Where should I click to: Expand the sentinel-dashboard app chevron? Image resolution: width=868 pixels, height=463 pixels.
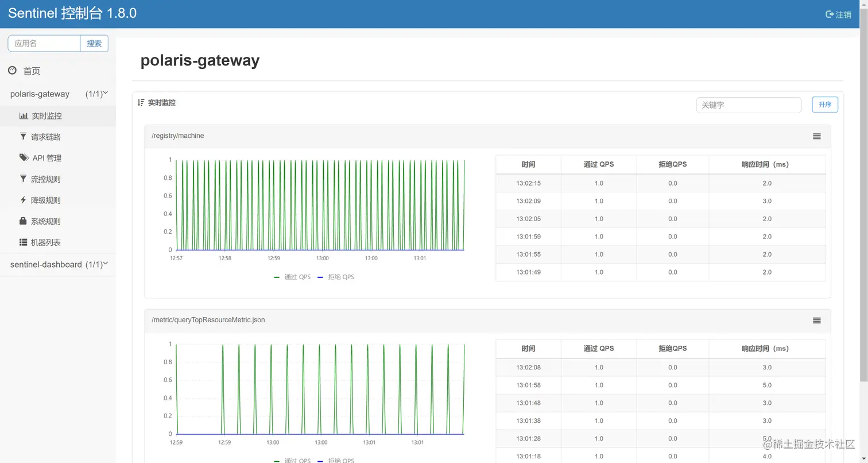point(106,263)
